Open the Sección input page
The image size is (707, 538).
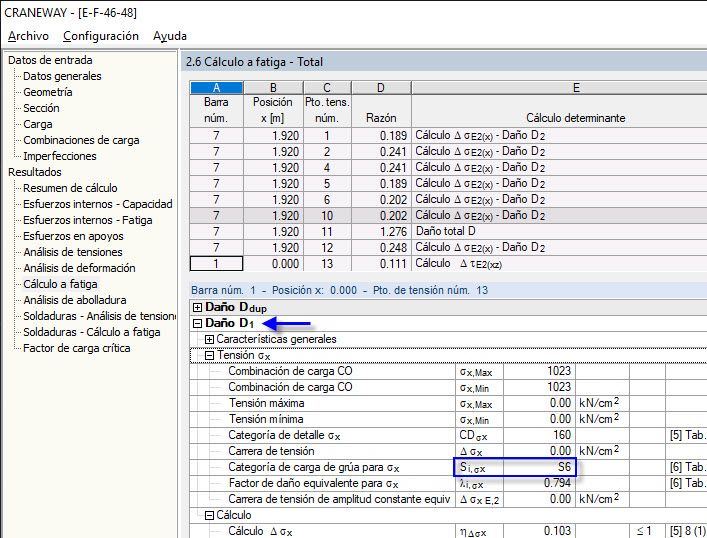[41, 108]
